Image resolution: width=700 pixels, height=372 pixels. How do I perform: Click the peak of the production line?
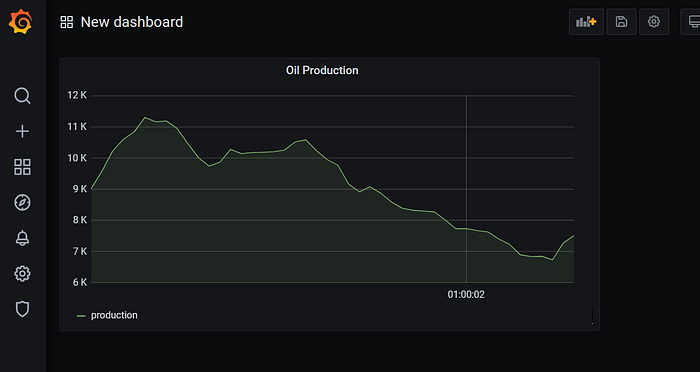(x=145, y=117)
